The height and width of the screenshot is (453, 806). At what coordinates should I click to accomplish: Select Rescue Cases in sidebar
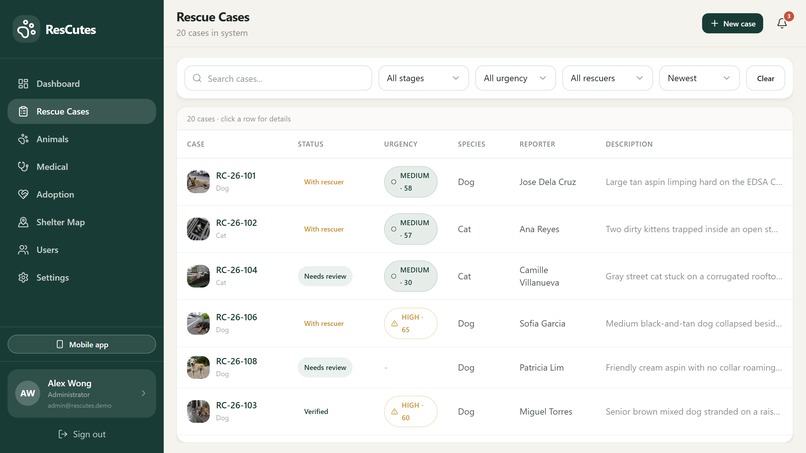82,112
